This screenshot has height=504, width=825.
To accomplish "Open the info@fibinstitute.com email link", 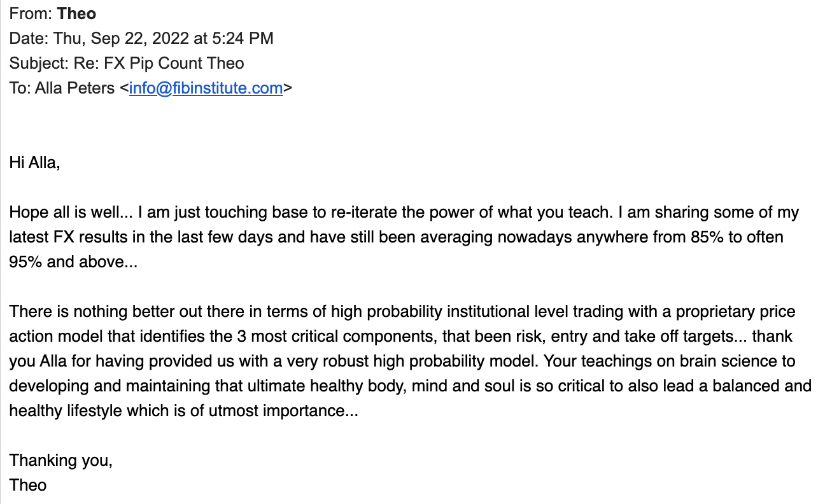I will pyautogui.click(x=206, y=88).
